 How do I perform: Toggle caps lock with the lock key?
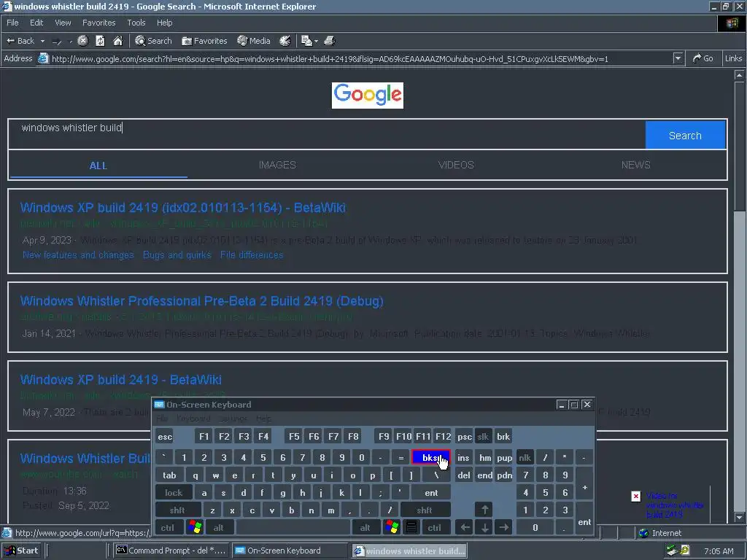pyautogui.click(x=174, y=493)
